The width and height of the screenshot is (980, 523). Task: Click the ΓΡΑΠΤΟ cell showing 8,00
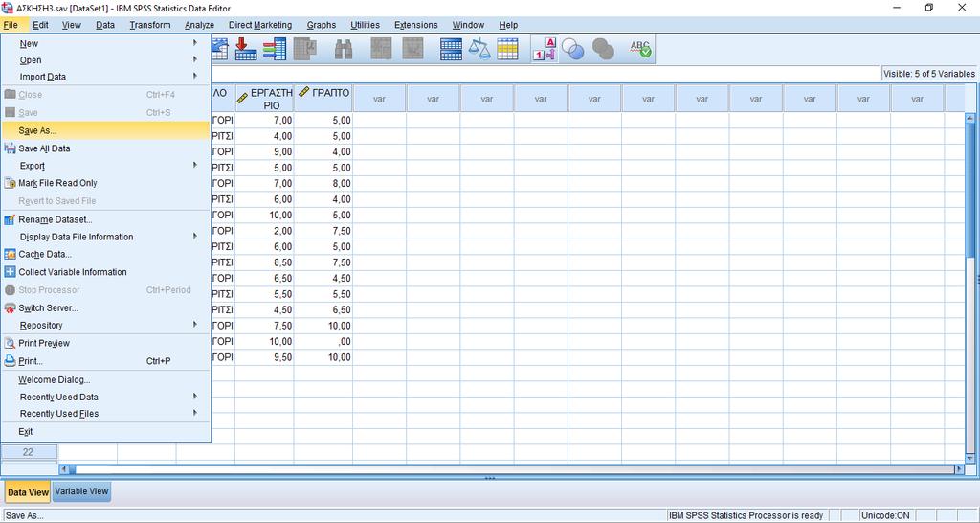coord(323,183)
